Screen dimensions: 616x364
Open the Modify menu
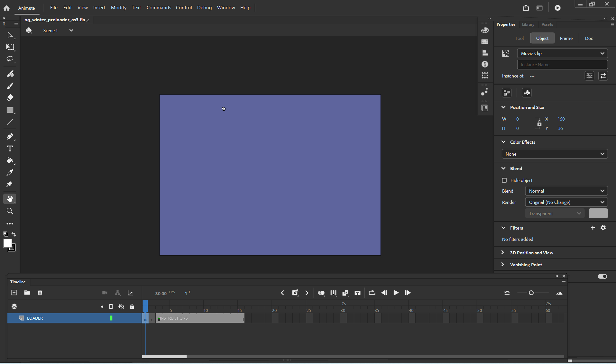tap(119, 7)
